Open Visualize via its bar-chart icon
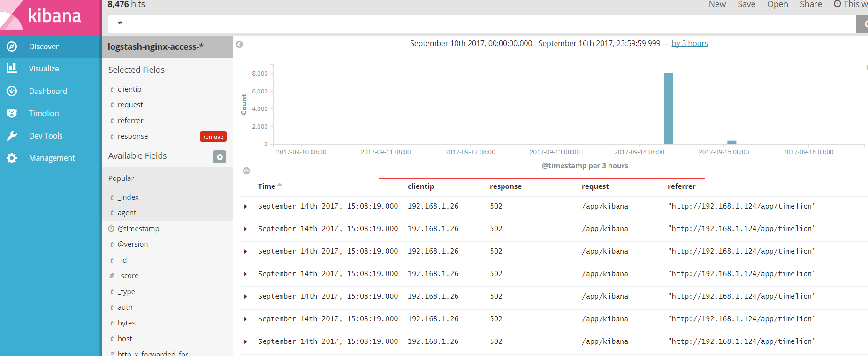Viewport: 868px width, 356px height. coord(12,69)
